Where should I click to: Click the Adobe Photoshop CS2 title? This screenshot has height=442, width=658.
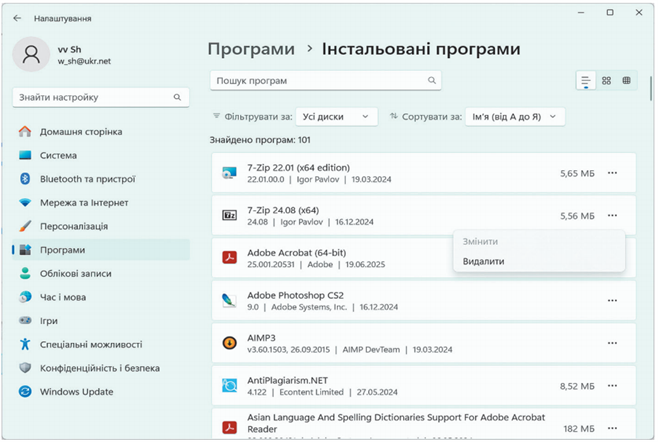coord(295,295)
